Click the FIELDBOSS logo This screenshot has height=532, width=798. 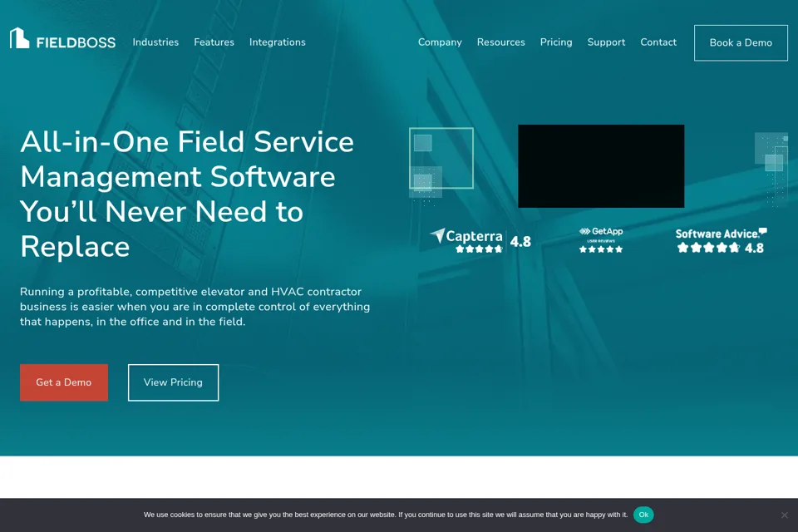(62, 39)
